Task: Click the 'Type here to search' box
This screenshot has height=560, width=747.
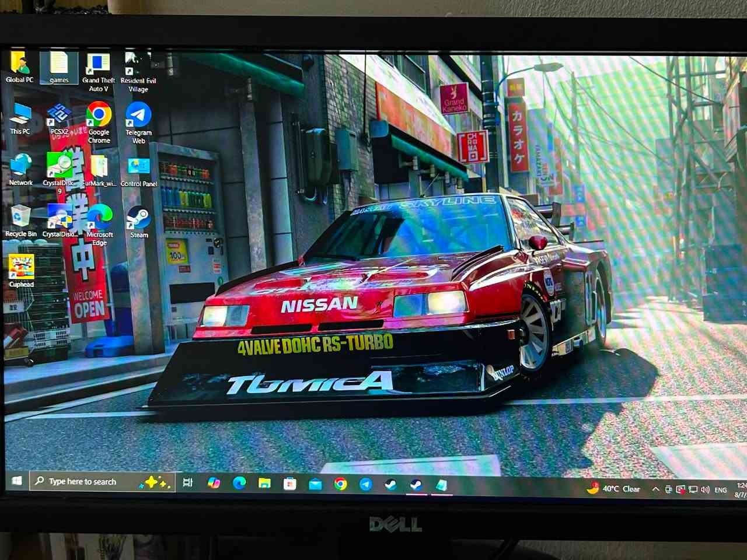Action: coord(103,481)
